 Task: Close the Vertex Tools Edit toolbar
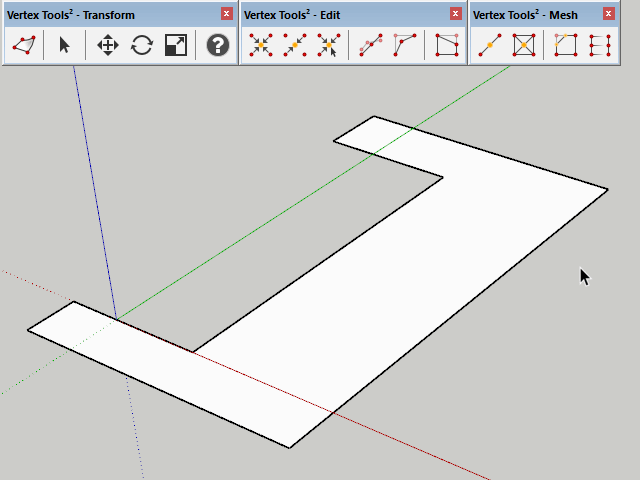tap(456, 14)
